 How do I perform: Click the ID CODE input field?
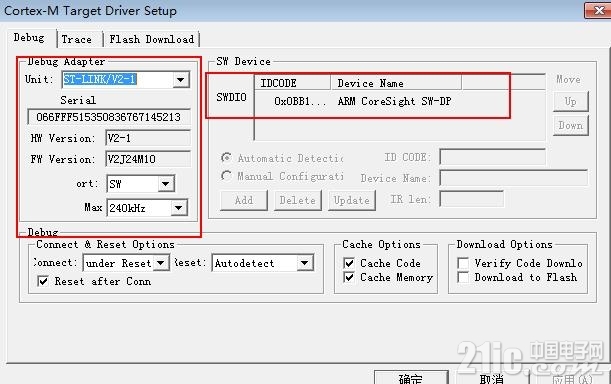492,157
